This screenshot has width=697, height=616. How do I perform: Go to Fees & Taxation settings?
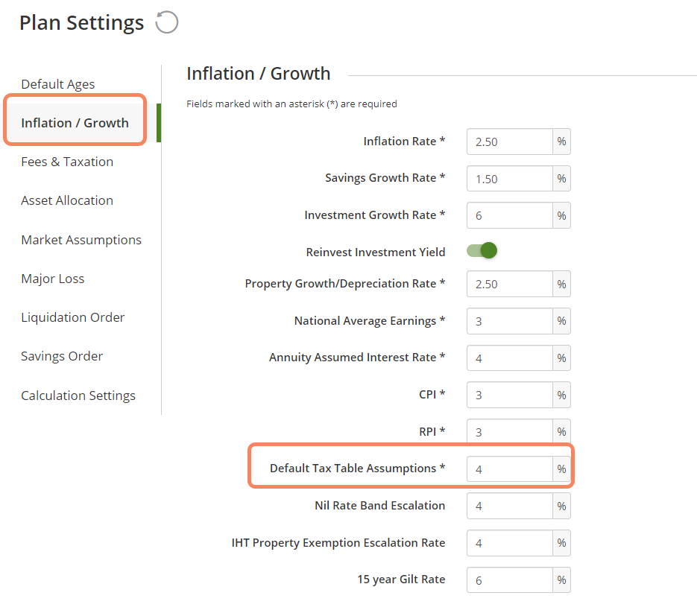tap(67, 162)
